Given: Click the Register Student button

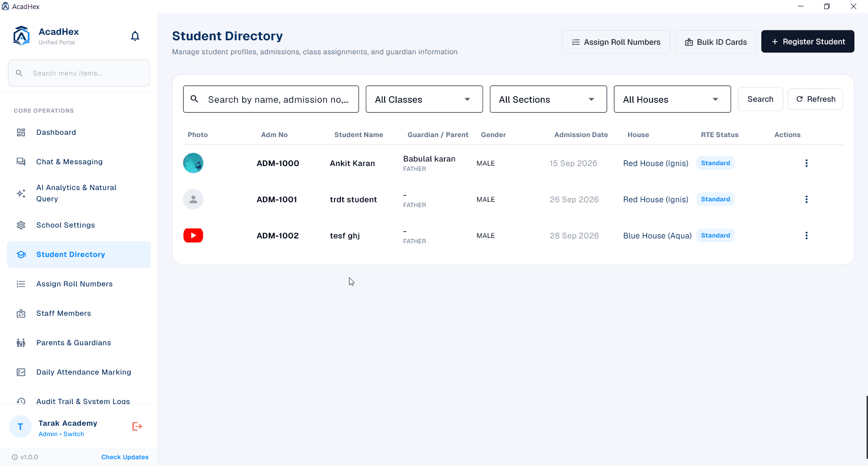Looking at the screenshot, I should [807, 42].
